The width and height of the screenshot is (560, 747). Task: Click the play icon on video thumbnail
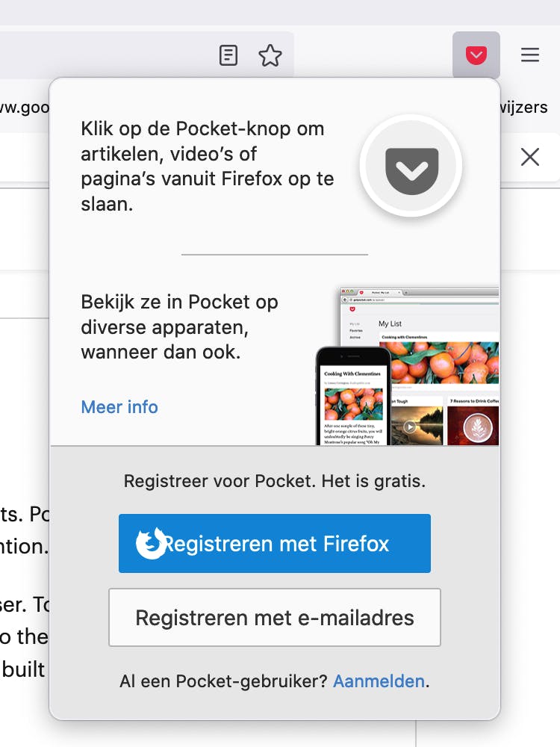(410, 427)
